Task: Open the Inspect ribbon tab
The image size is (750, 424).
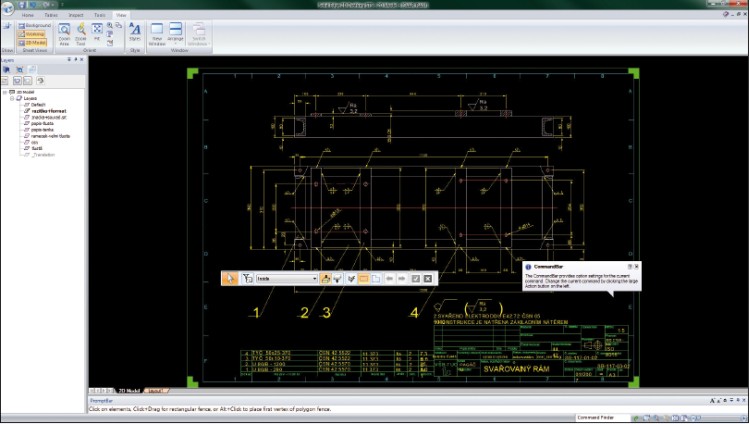Action: 75,17
